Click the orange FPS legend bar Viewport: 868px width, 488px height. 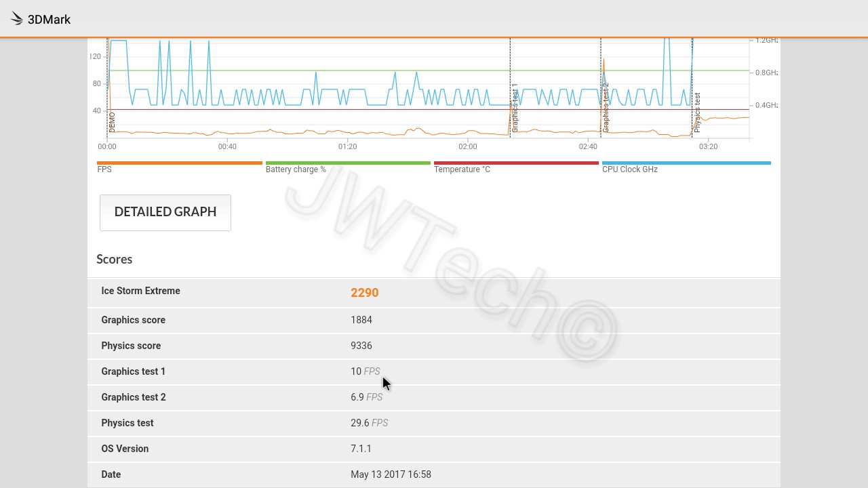point(179,163)
